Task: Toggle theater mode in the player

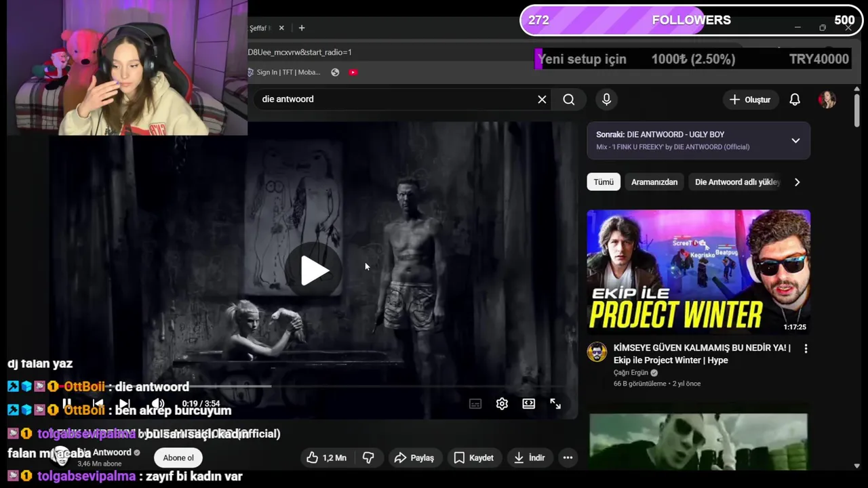Action: click(529, 404)
